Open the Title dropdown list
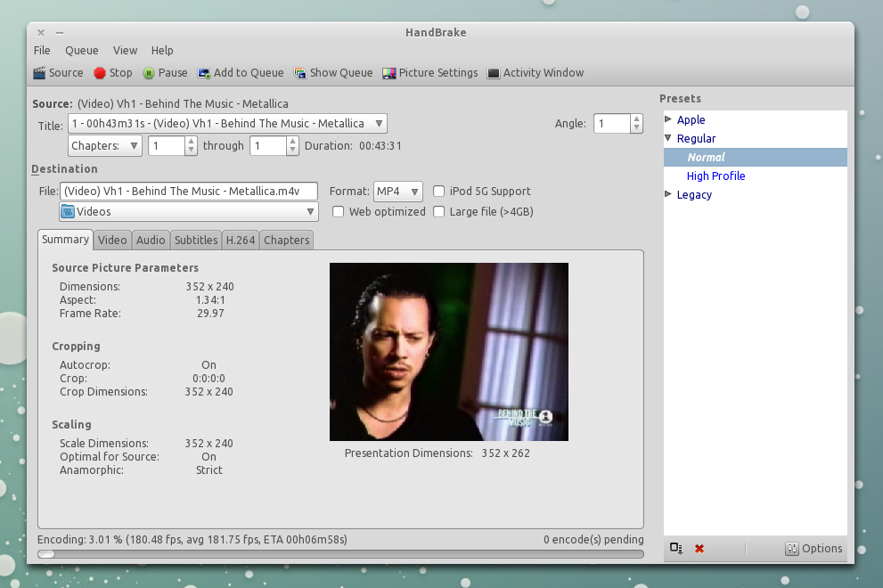Image resolution: width=883 pixels, height=588 pixels. (227, 124)
